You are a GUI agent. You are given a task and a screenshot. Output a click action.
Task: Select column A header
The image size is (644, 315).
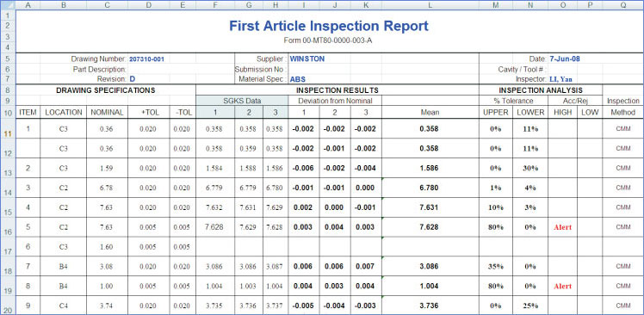[28, 5]
